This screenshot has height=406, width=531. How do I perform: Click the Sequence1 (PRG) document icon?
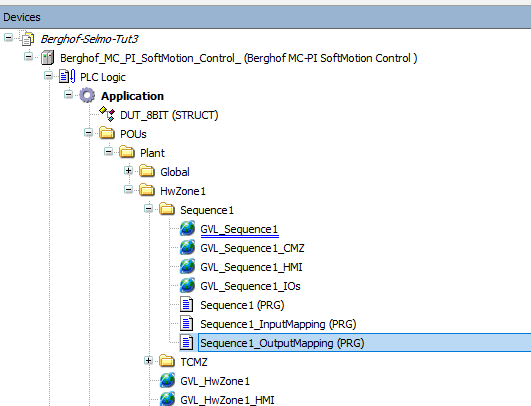[187, 304]
